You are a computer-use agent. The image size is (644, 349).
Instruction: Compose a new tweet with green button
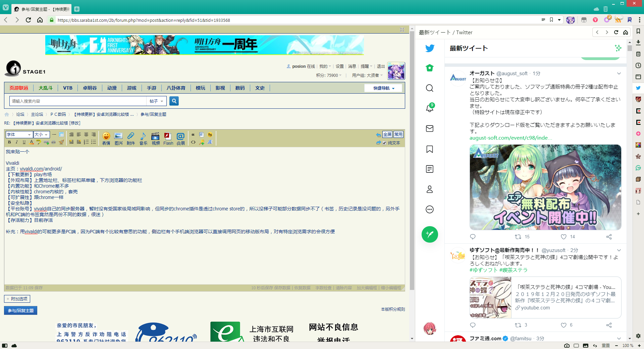point(430,234)
